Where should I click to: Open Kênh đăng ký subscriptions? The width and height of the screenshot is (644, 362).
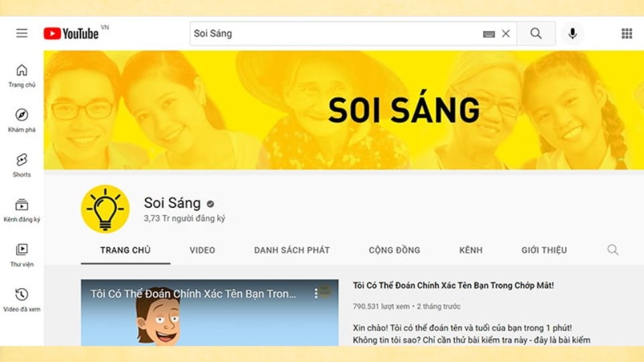click(x=21, y=210)
